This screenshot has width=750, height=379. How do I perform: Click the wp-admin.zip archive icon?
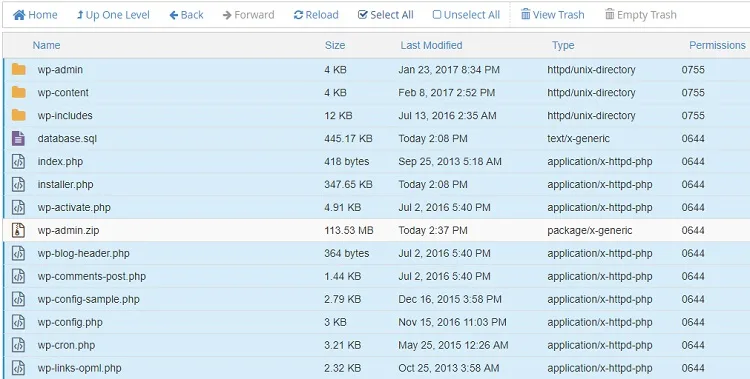(x=18, y=230)
